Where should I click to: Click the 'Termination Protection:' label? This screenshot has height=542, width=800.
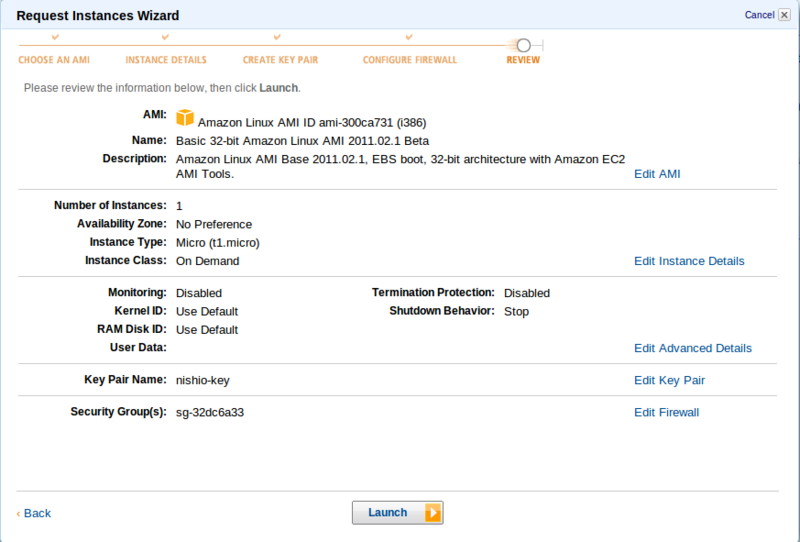click(433, 292)
